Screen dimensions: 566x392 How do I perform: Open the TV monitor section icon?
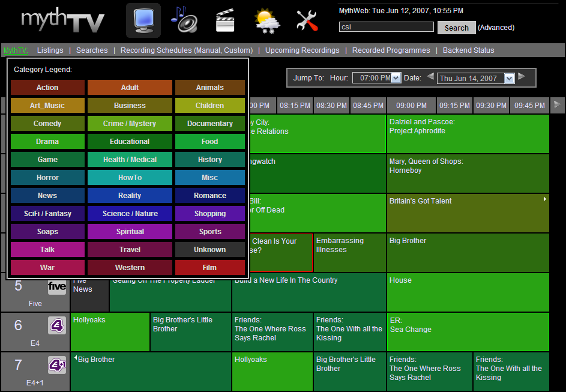(x=143, y=20)
